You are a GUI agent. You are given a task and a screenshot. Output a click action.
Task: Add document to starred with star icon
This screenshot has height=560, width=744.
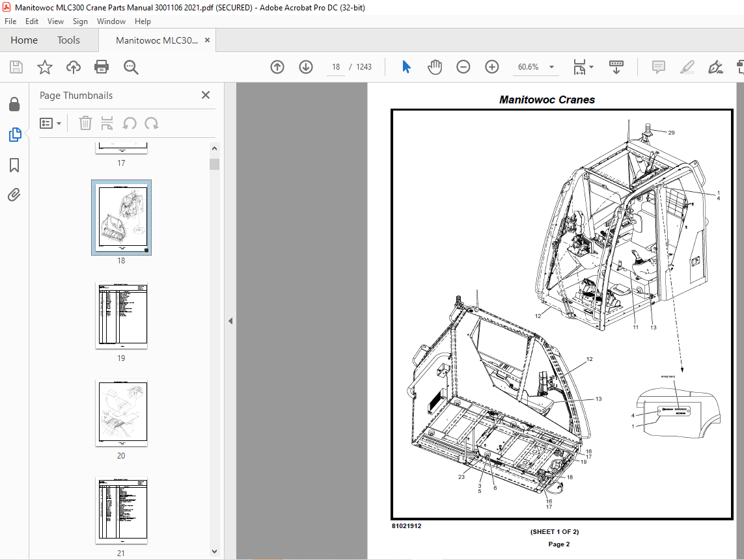(x=45, y=67)
